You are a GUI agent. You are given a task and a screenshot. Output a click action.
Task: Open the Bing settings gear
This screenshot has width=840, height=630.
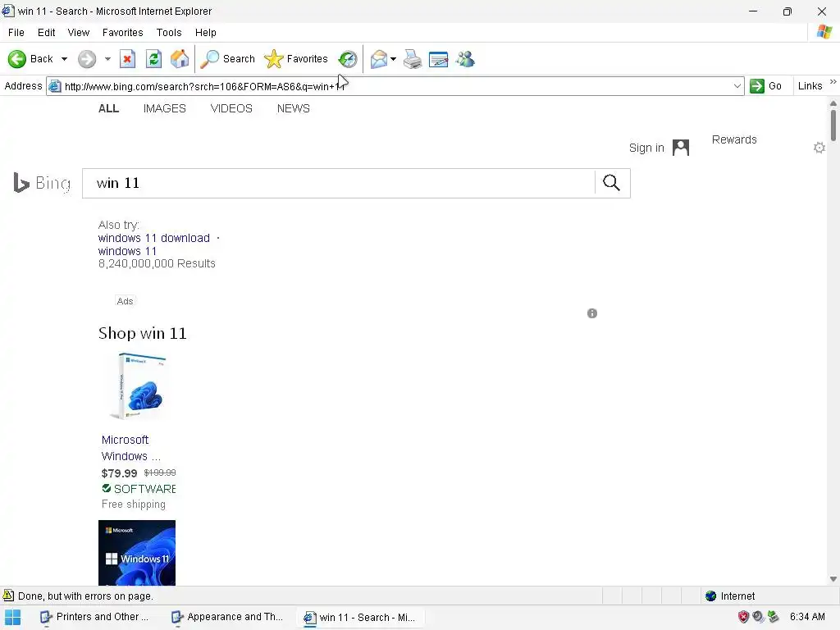[x=819, y=148]
